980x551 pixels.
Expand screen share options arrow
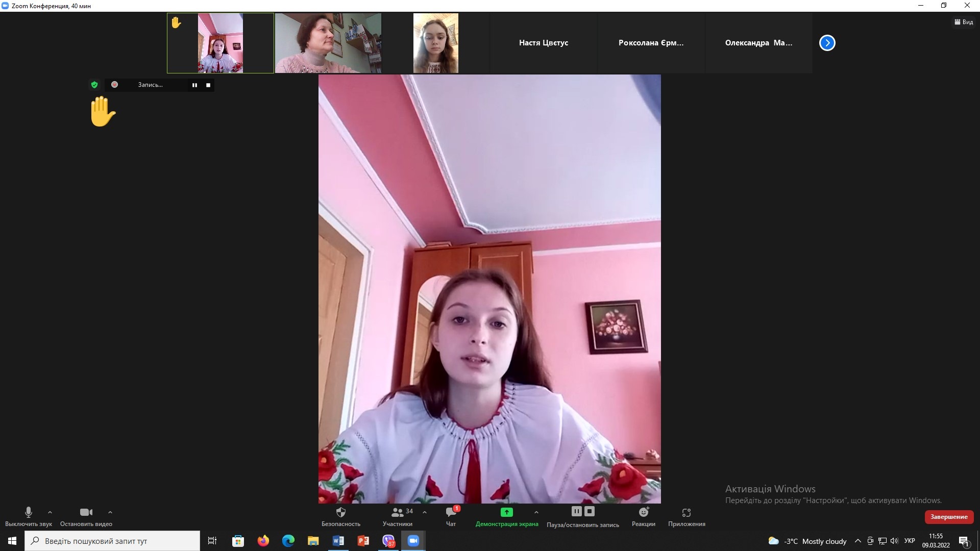(x=536, y=512)
